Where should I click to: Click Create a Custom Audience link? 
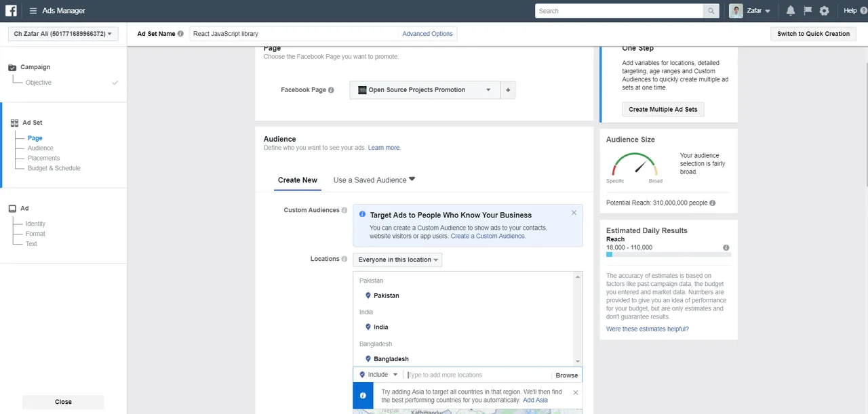point(488,236)
